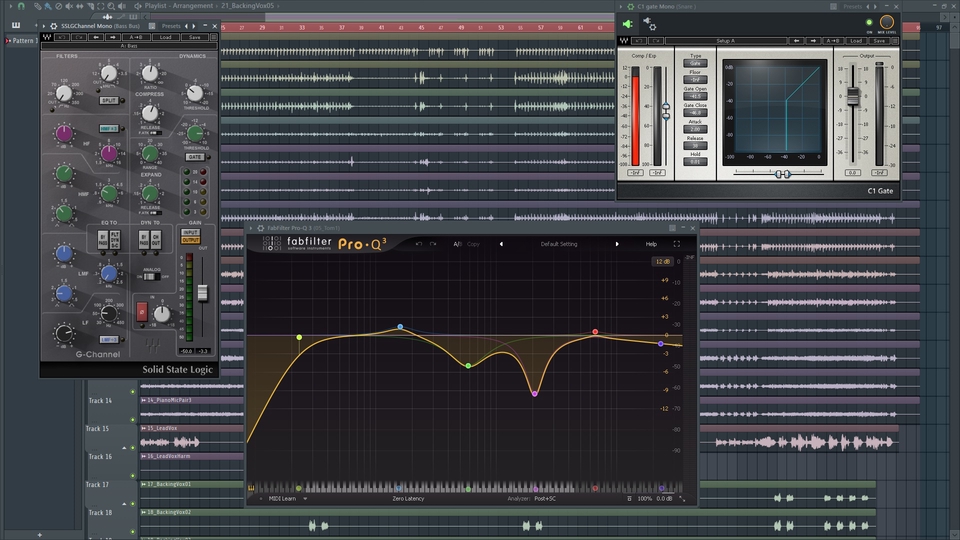This screenshot has height=540, width=960.
Task: Toggle the phase invert button in SSL G-Channel
Action: pyautogui.click(x=142, y=312)
